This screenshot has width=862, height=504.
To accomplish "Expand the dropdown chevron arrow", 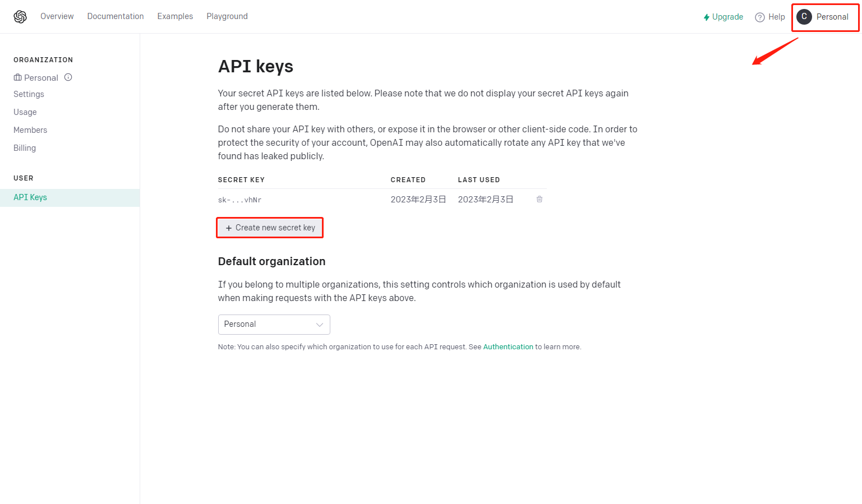I will (320, 325).
